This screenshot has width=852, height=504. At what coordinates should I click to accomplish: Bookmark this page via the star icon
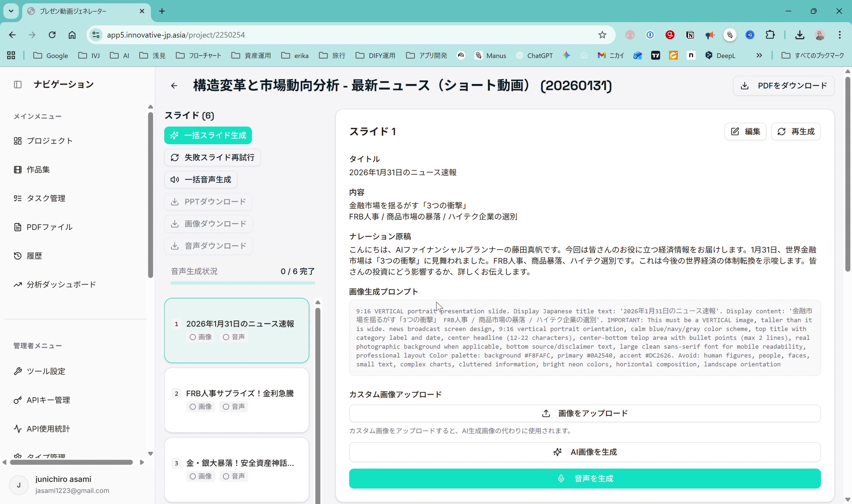tap(602, 35)
